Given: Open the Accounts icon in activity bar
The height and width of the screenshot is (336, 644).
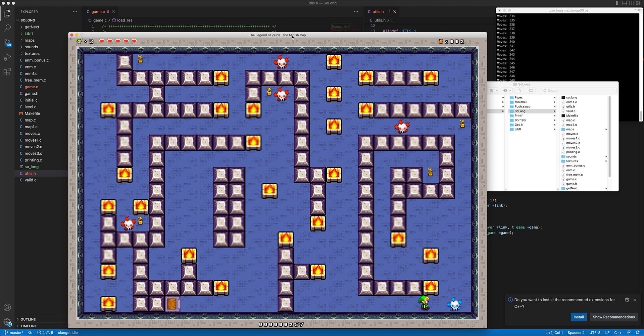Looking at the screenshot, I should click(7, 307).
